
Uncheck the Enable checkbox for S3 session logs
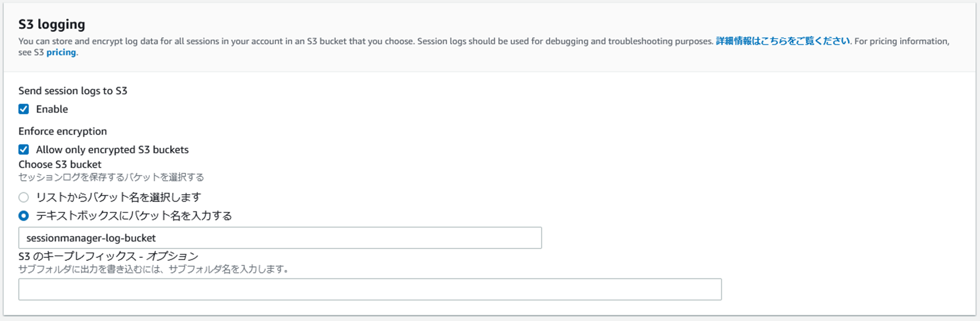tap(24, 109)
